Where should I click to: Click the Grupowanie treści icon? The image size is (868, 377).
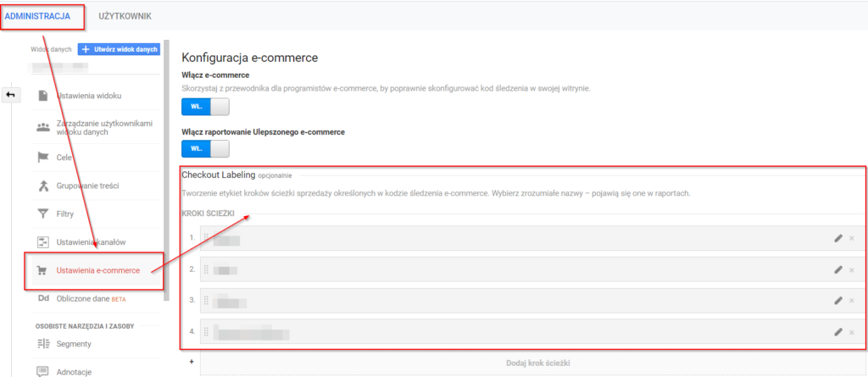click(x=42, y=186)
